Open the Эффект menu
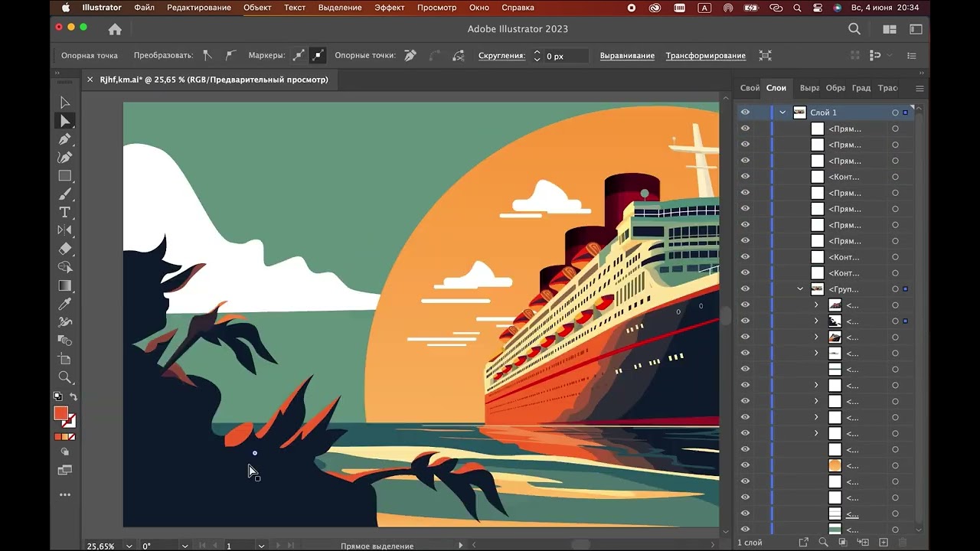The image size is (980, 551). (x=390, y=8)
